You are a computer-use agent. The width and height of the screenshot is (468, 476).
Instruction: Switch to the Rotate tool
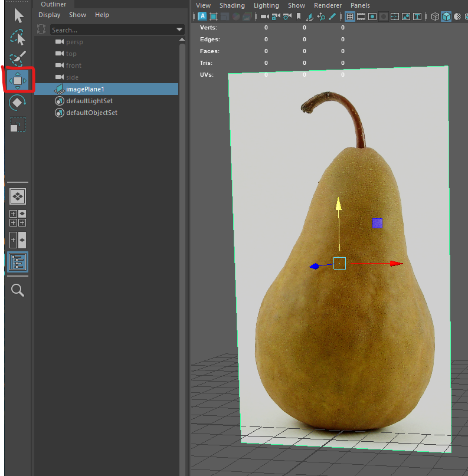coord(18,103)
